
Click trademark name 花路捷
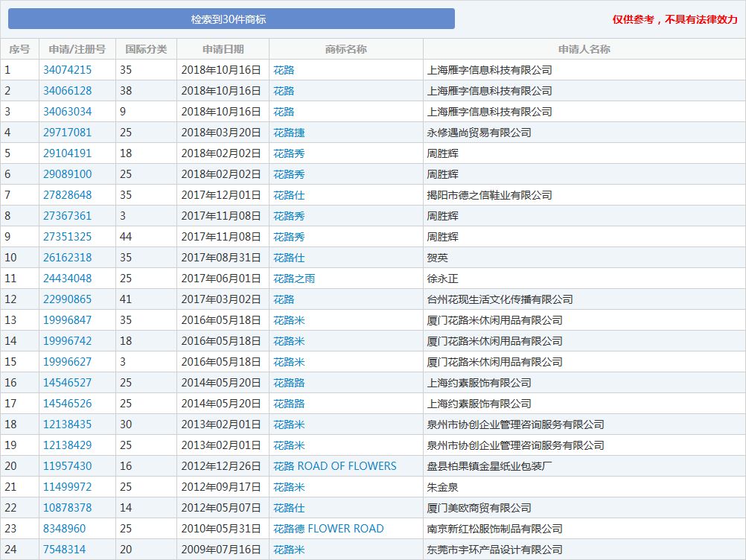(x=289, y=133)
